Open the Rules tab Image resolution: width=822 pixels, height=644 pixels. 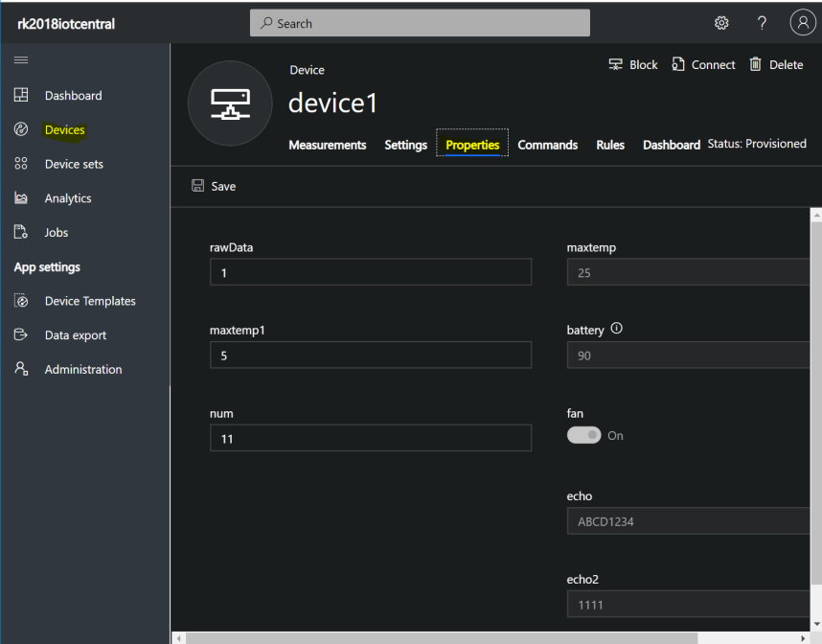[610, 145]
